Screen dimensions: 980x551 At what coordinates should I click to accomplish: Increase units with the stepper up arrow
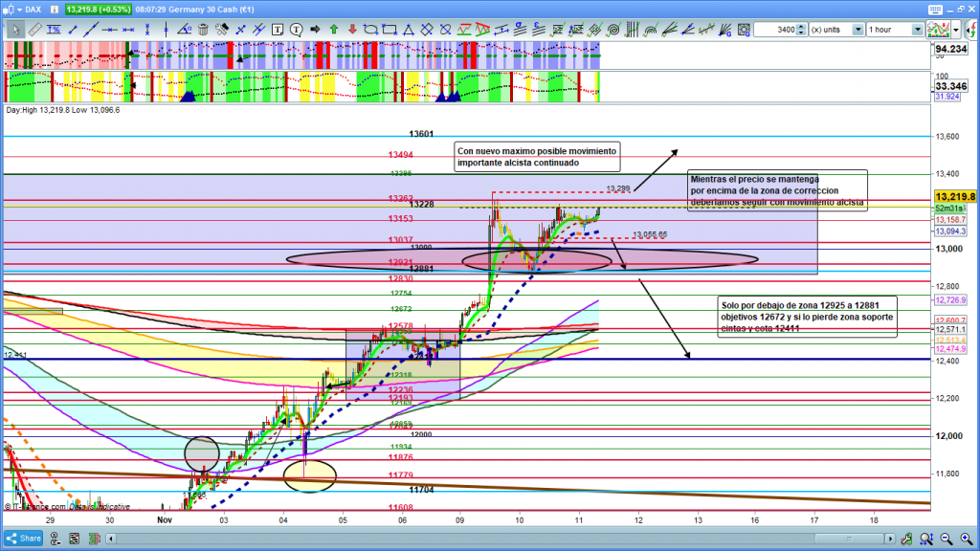tap(802, 27)
